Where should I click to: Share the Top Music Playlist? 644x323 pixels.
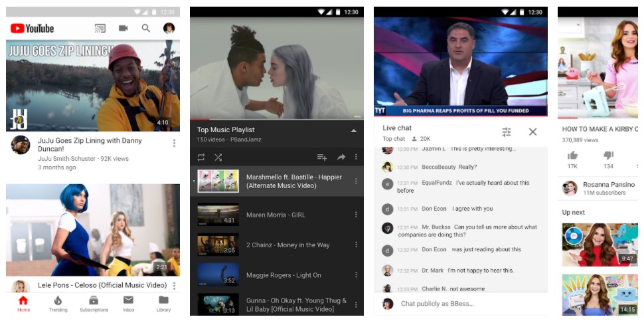coord(341,157)
